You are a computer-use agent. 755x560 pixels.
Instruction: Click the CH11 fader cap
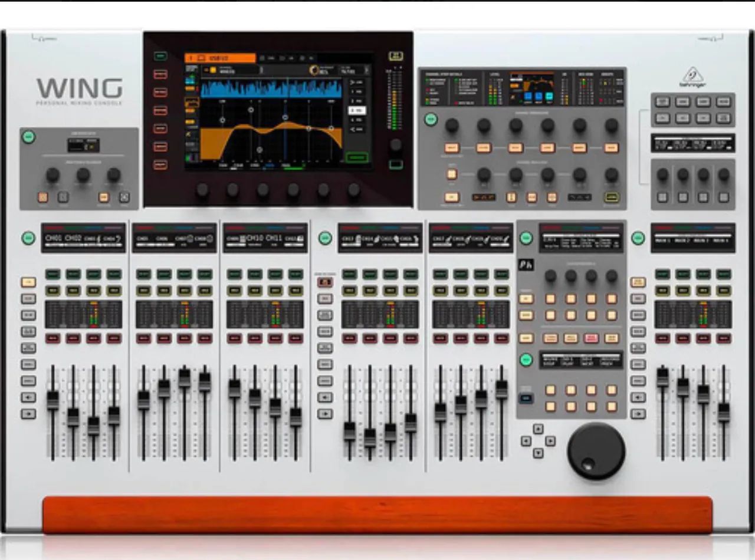point(275,408)
